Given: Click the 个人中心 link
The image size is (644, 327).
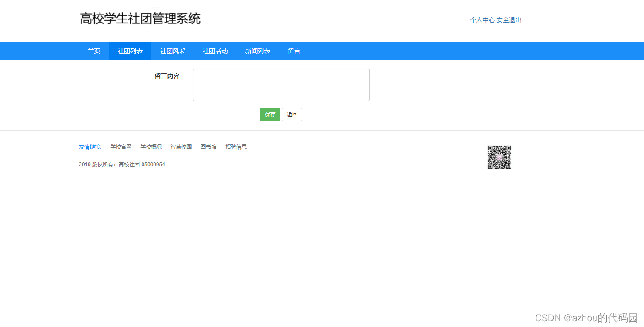Looking at the screenshot, I should (x=482, y=20).
